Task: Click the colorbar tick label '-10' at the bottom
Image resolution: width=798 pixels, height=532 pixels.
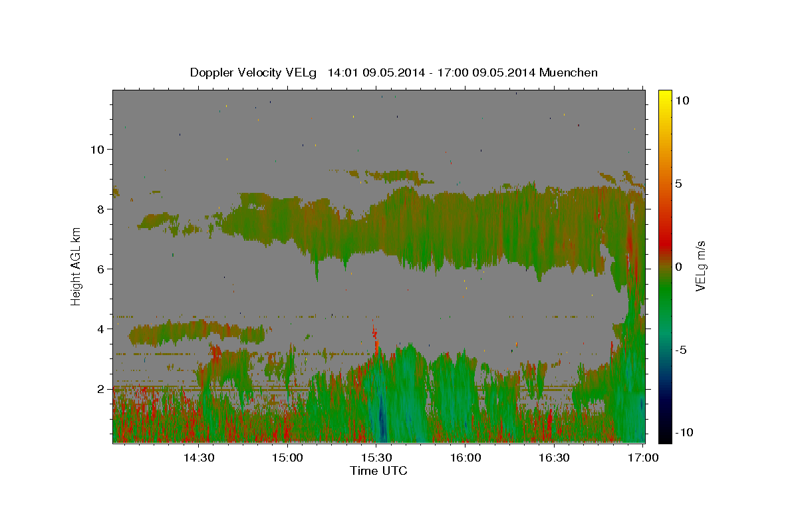Action: pos(683,432)
